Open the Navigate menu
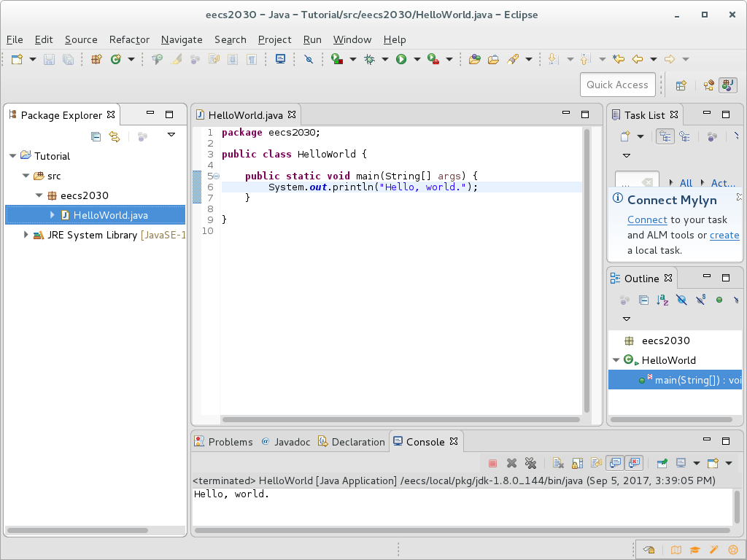Viewport: 747px width, 560px height. 182,39
